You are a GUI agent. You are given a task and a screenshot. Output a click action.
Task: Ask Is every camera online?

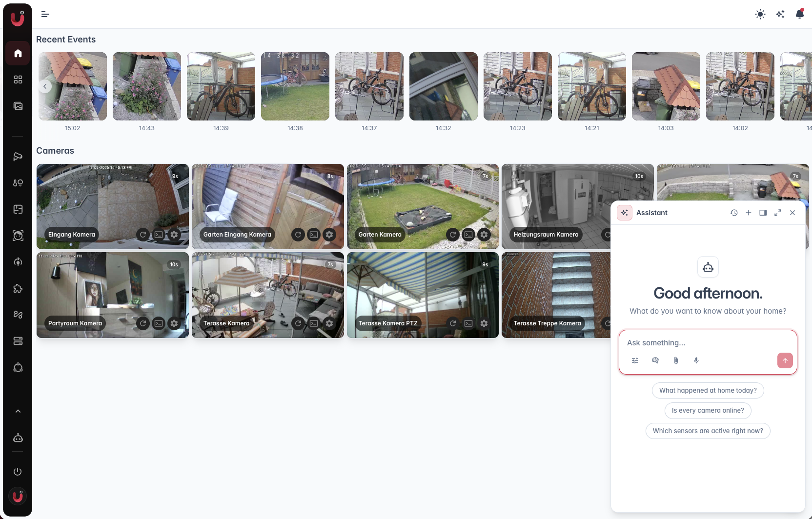pyautogui.click(x=708, y=411)
